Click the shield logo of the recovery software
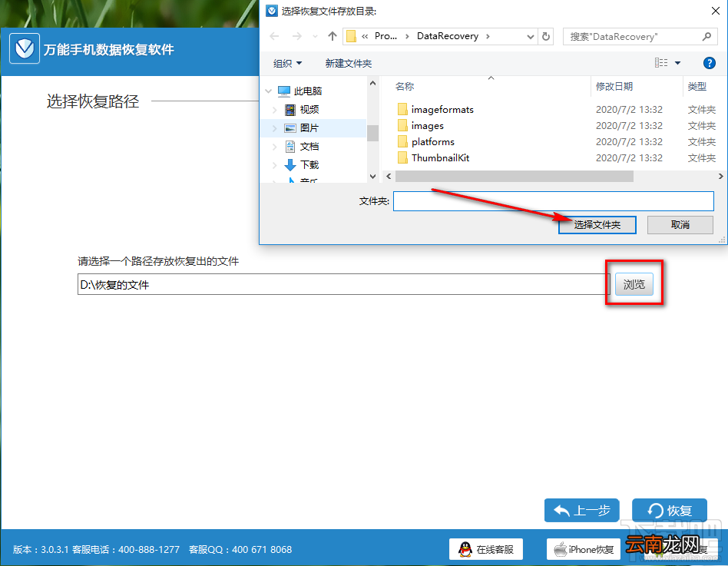The image size is (728, 566). (x=25, y=48)
